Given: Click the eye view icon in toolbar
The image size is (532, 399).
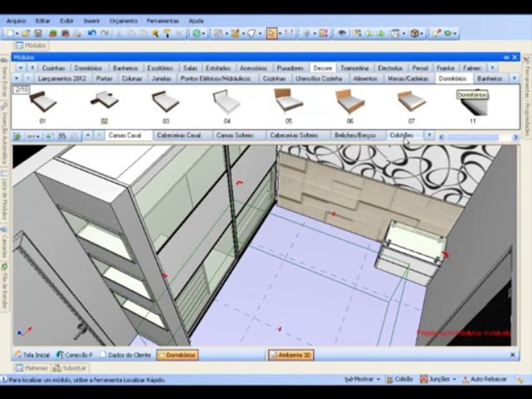Looking at the screenshot, I should coord(342,33).
